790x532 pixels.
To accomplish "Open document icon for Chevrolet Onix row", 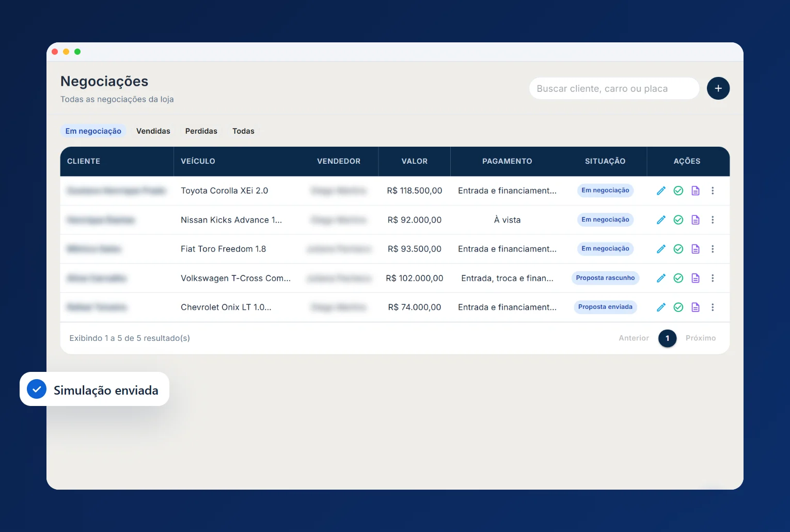I will point(696,307).
